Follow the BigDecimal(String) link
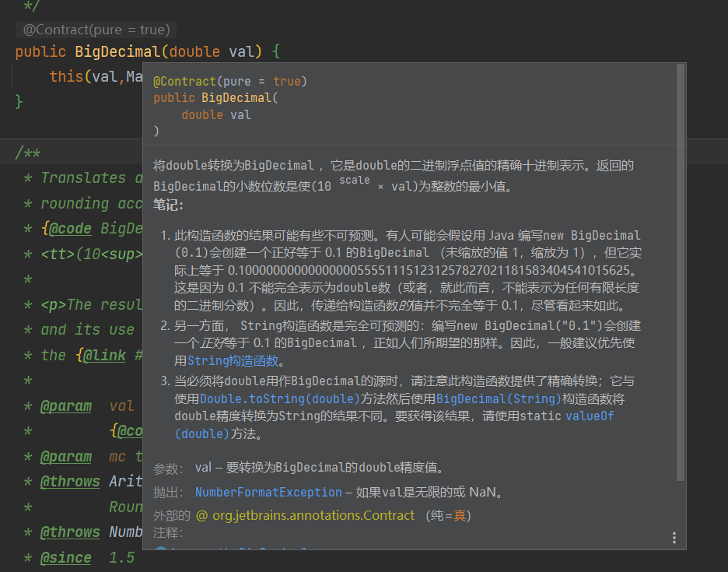The width and height of the screenshot is (728, 572). point(499,398)
